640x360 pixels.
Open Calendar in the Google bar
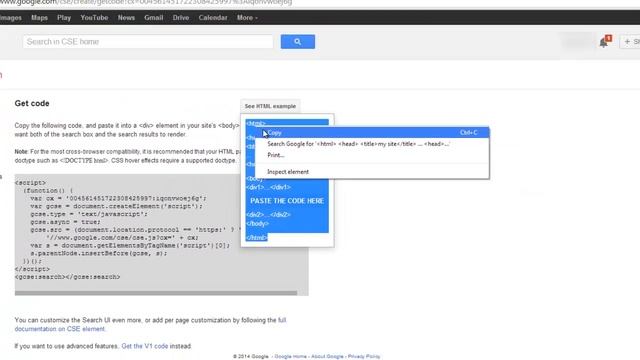point(213,18)
